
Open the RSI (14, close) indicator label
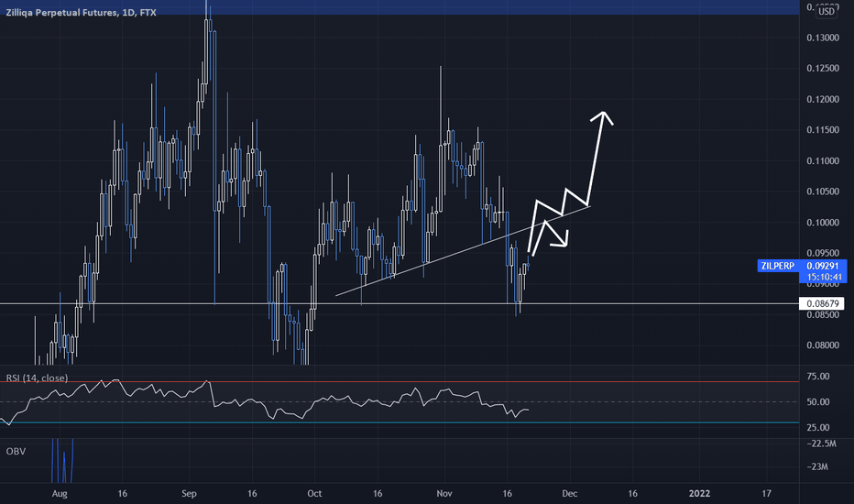point(37,378)
